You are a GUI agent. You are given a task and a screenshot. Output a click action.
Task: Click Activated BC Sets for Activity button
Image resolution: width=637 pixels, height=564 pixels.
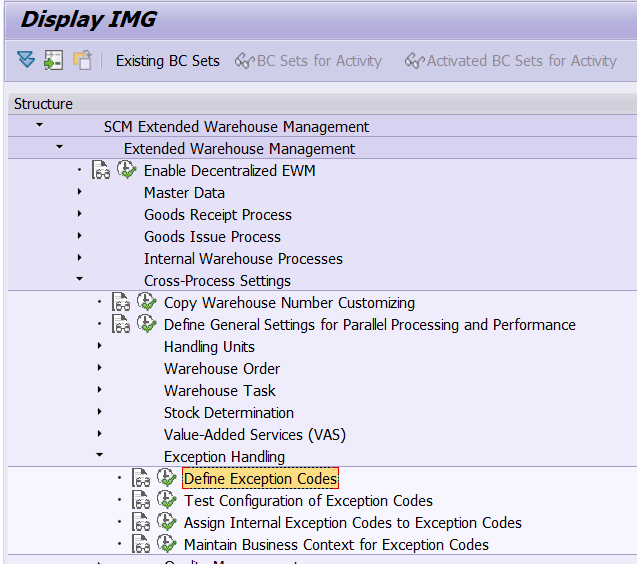pos(510,61)
